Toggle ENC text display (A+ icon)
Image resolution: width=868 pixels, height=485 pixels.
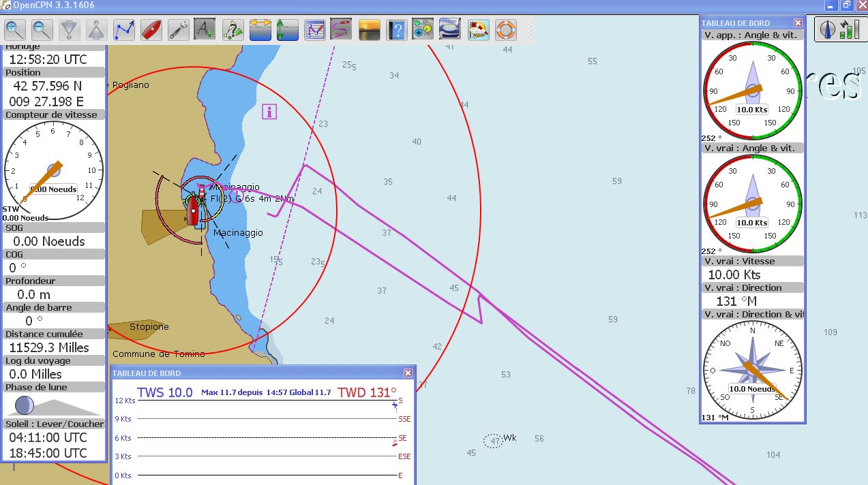205,30
